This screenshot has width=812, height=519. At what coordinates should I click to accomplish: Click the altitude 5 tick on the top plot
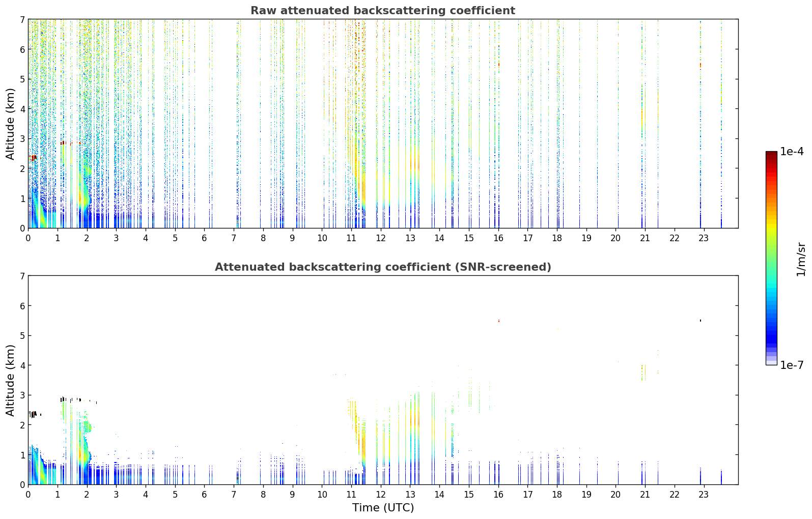22,79
